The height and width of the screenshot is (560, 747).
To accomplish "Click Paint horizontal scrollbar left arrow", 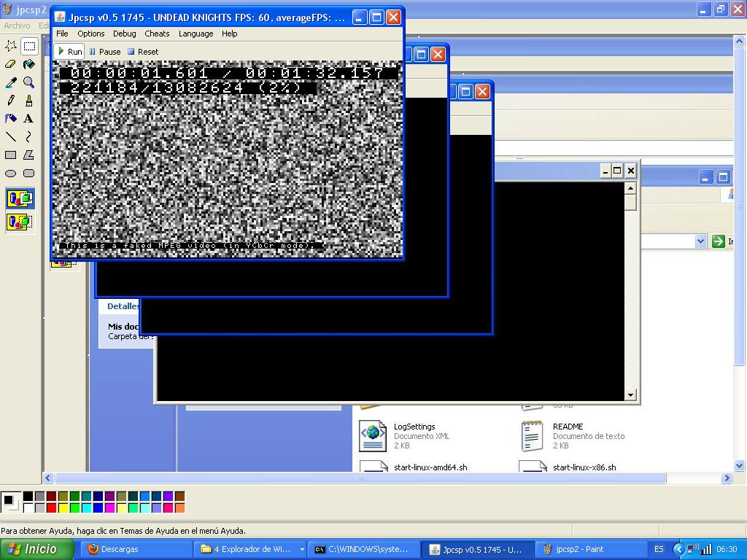I will tap(48, 478).
